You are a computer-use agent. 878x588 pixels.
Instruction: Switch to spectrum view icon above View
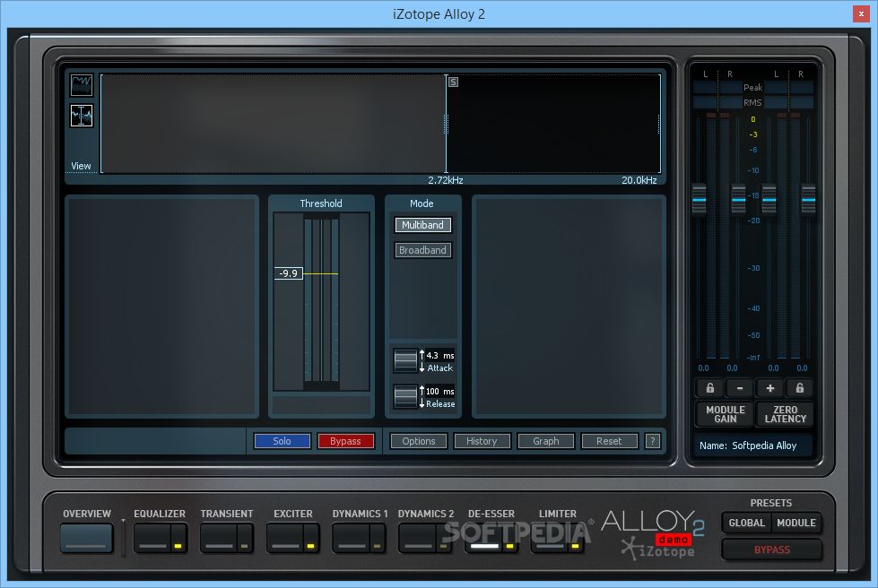click(x=82, y=85)
